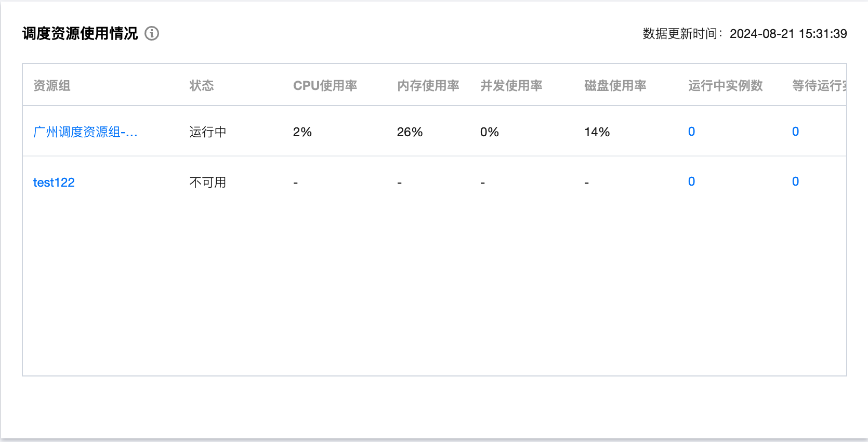Click 运行中实例数 count for 广州调度资源组 row
Viewport: 868px width, 442px height.
[x=691, y=132]
